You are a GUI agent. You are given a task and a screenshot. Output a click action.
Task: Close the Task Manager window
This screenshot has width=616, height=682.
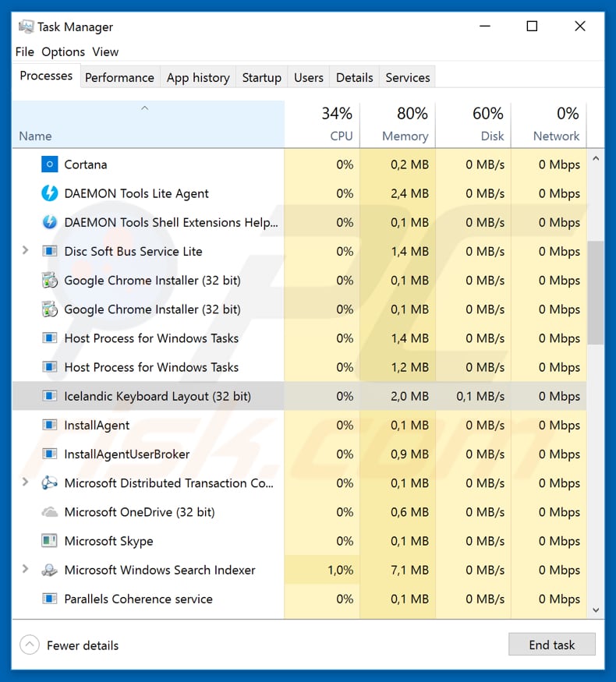click(580, 26)
